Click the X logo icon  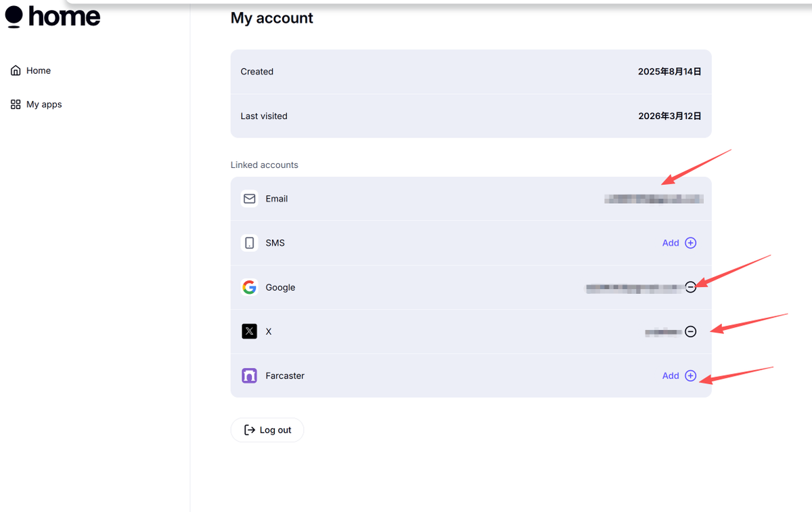(250, 331)
